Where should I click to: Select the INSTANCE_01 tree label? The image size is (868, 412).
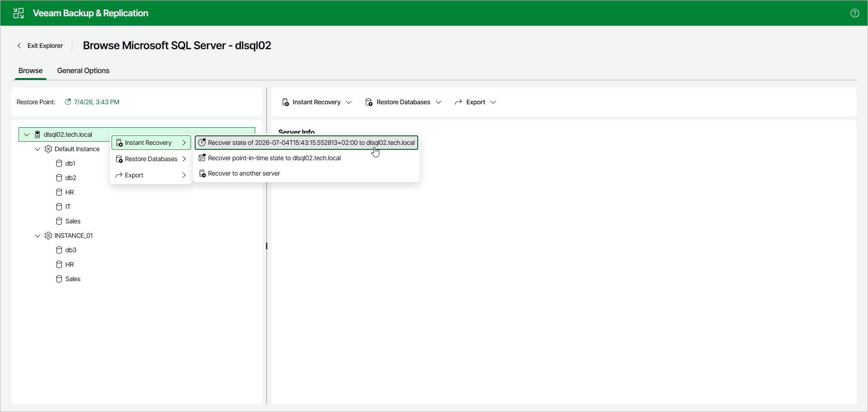[74, 236]
